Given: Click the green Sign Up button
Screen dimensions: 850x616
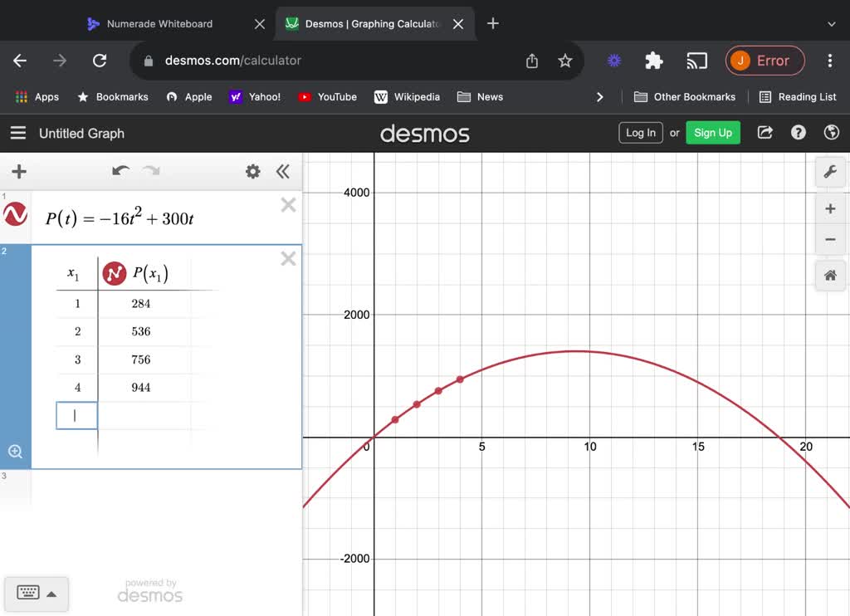Looking at the screenshot, I should coord(712,133).
